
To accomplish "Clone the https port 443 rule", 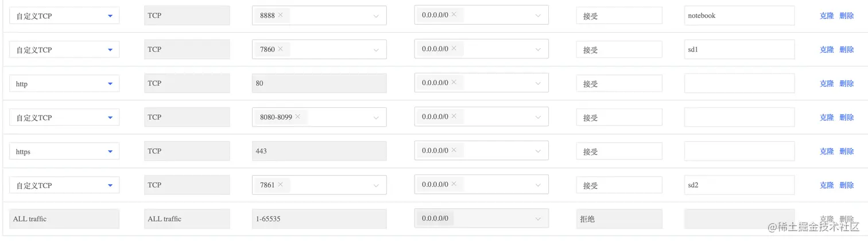I will tap(827, 151).
